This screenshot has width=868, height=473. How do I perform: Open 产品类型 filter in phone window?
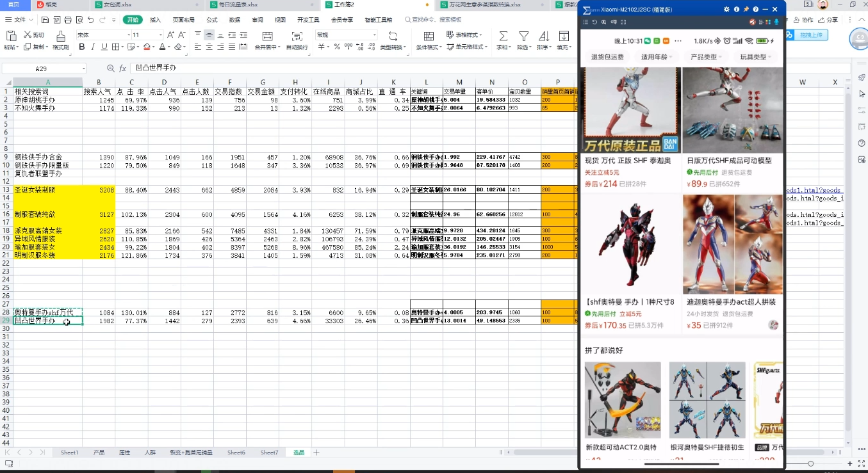click(x=707, y=57)
